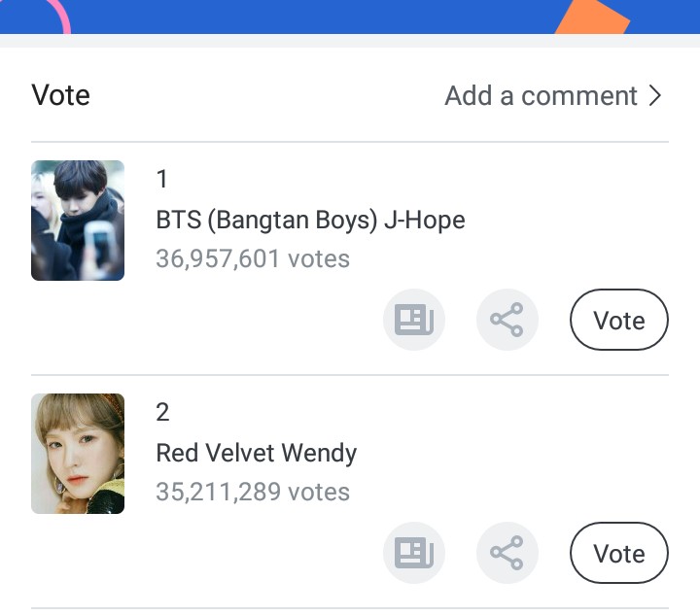Viewport: 700px width, 615px height.
Task: Open the Add a comment link
Action: coord(541,95)
